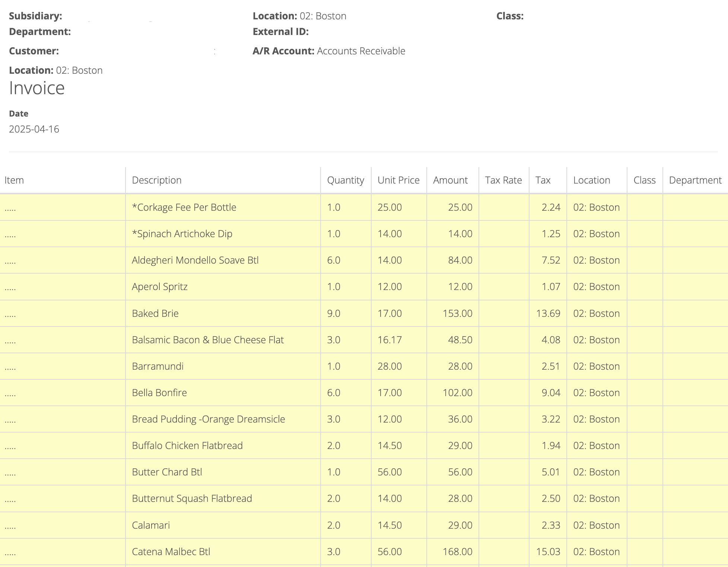Viewport: 728px width, 567px height.
Task: Click the Baked Brie tax 13.69
Action: [548, 313]
